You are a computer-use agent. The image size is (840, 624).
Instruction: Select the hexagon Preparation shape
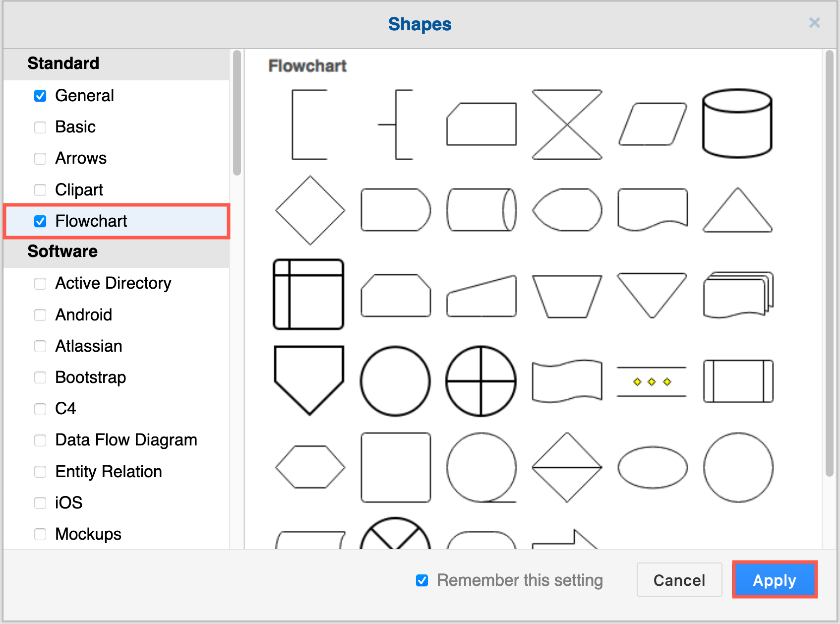[x=310, y=466]
